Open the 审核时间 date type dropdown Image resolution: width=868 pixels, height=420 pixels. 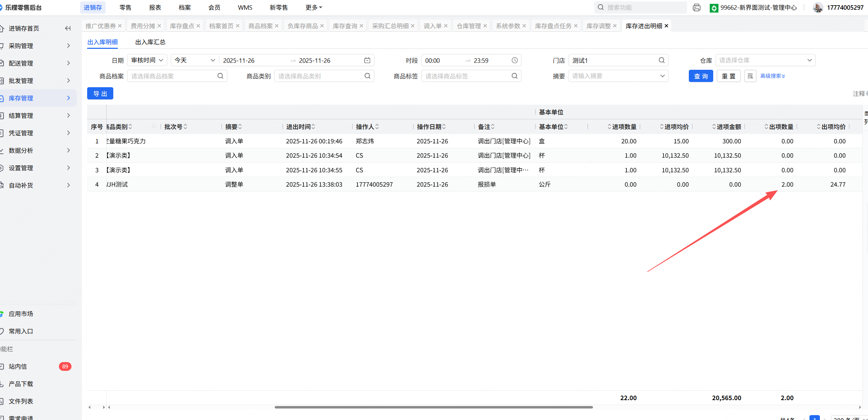[147, 60]
